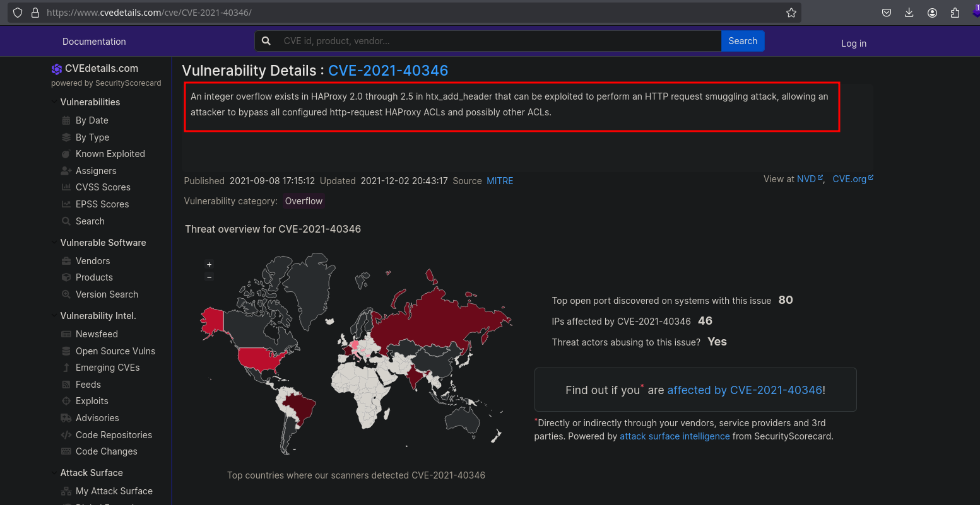Click the CVSS Scores chart icon
This screenshot has width=980, height=505.
pos(66,187)
